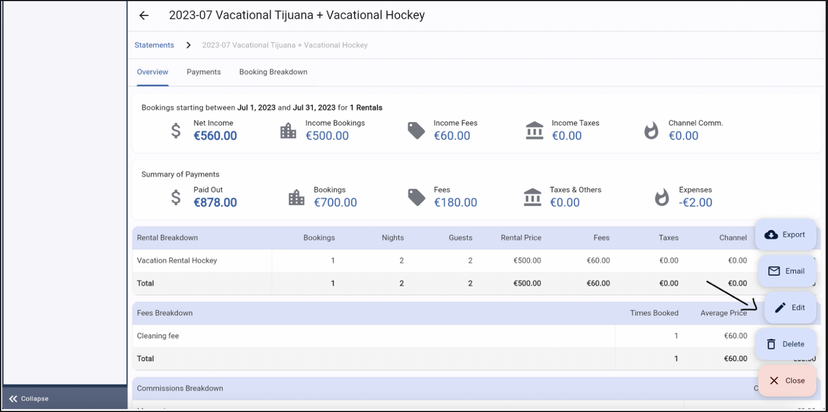The image size is (828, 412).
Task: Open the Overview tab
Action: pyautogui.click(x=152, y=72)
